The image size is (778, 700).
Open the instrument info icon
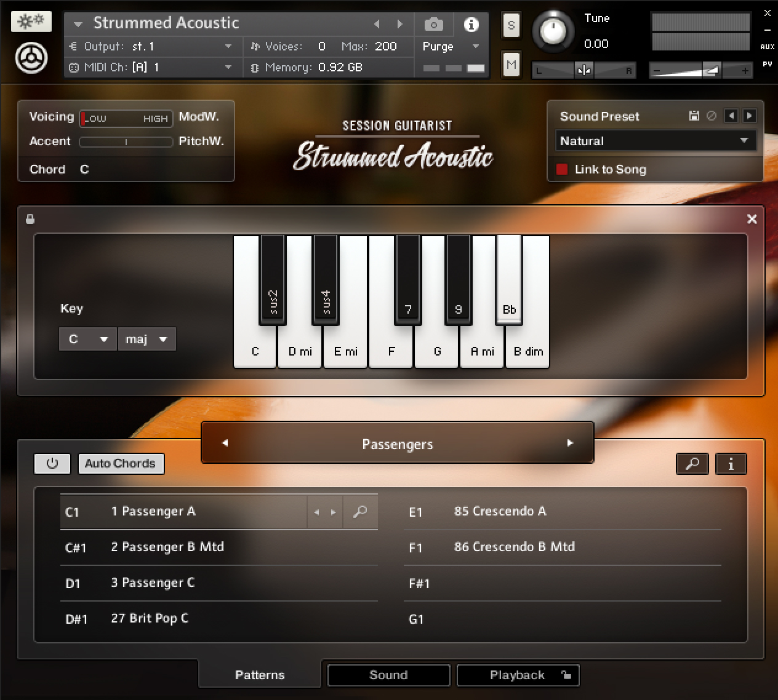(x=471, y=25)
